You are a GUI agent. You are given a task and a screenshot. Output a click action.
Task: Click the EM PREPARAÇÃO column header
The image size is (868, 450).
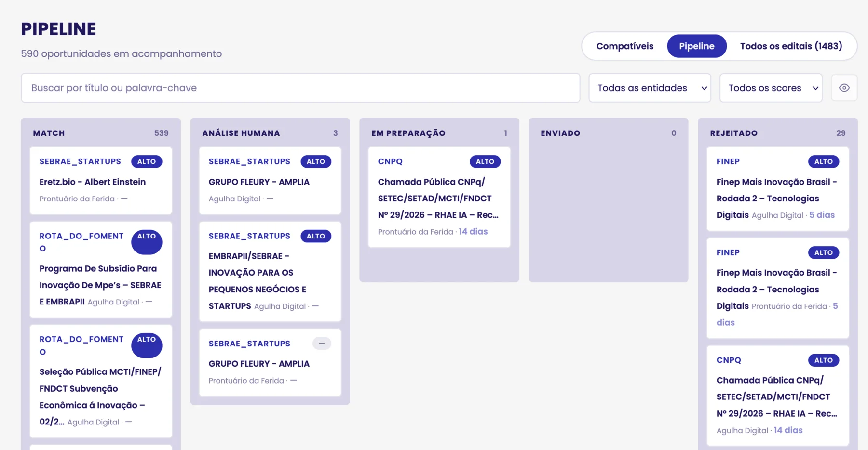tap(408, 133)
